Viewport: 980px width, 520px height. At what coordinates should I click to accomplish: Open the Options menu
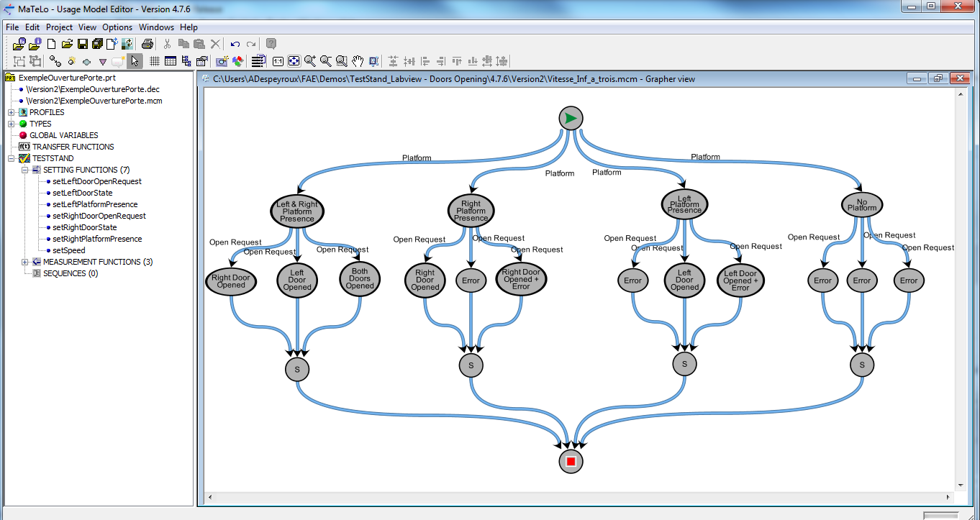117,27
